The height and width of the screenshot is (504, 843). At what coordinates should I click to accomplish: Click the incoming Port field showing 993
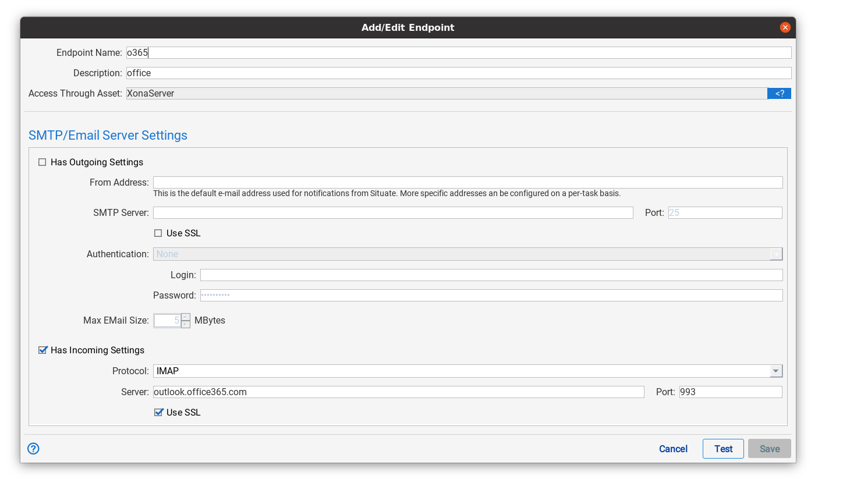coord(730,392)
